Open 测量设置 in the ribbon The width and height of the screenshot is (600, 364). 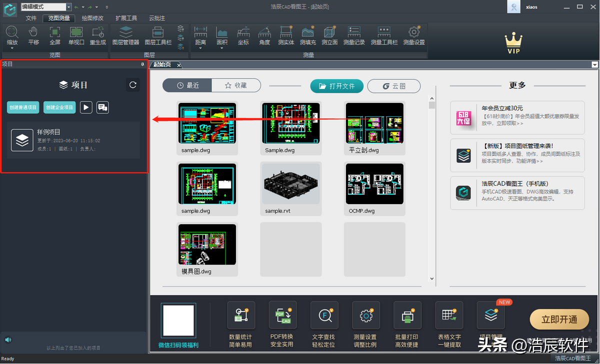pyautogui.click(x=414, y=36)
